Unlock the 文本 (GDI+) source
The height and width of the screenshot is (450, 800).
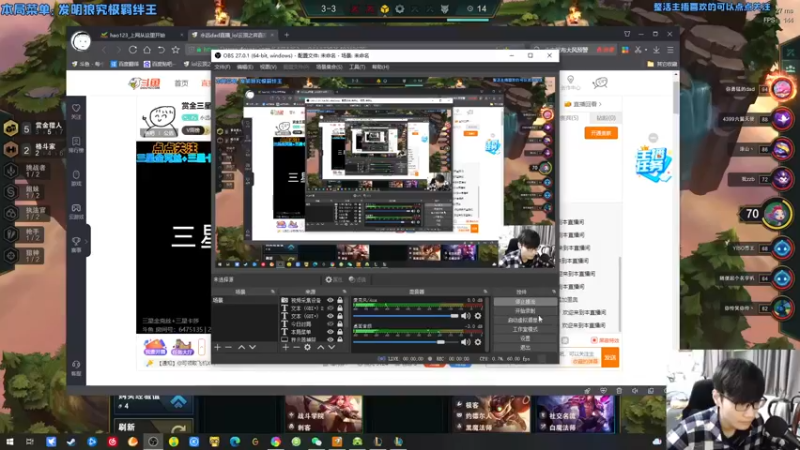tap(340, 316)
